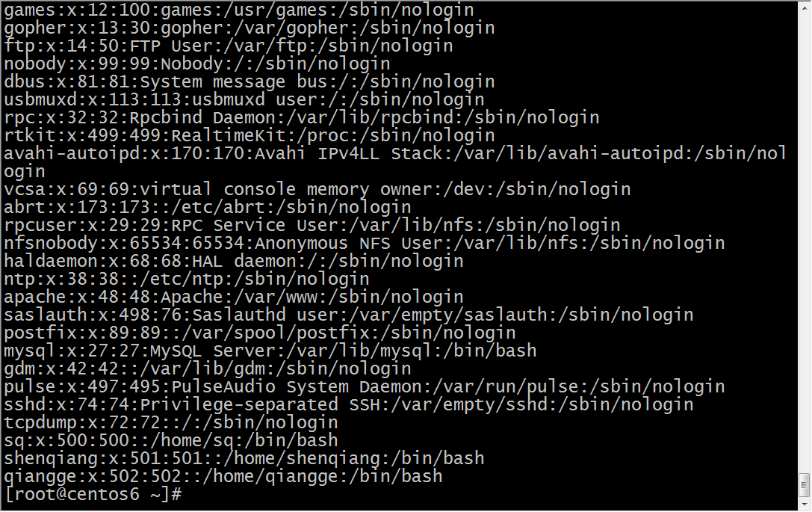This screenshot has height=512, width=812.
Task: Click the qiangge user entry line
Action: (223, 476)
